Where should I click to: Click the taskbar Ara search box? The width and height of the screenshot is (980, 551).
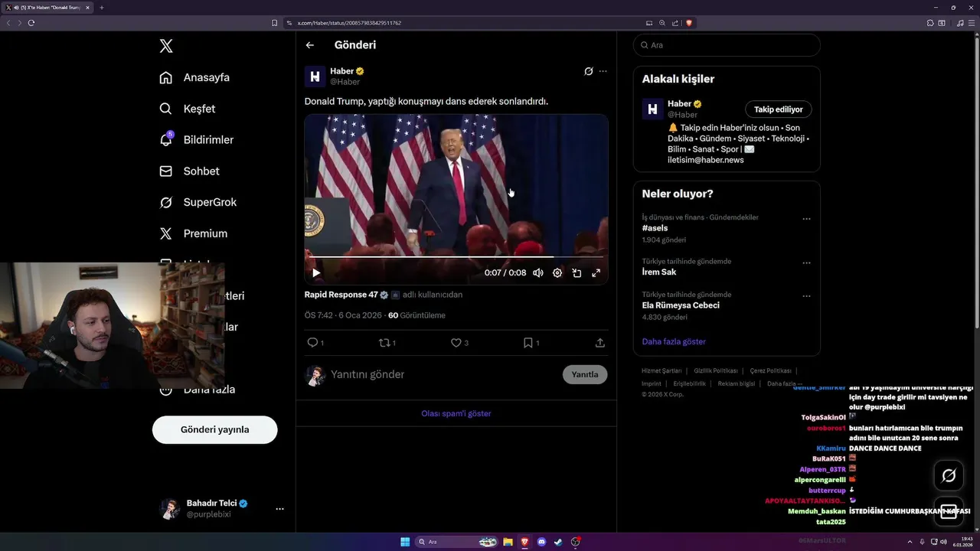457,542
